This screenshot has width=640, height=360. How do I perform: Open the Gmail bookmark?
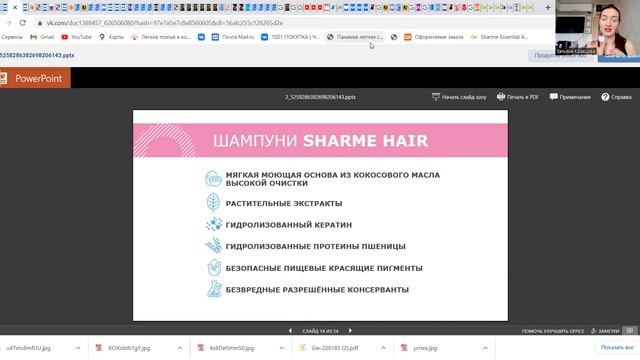coord(42,37)
